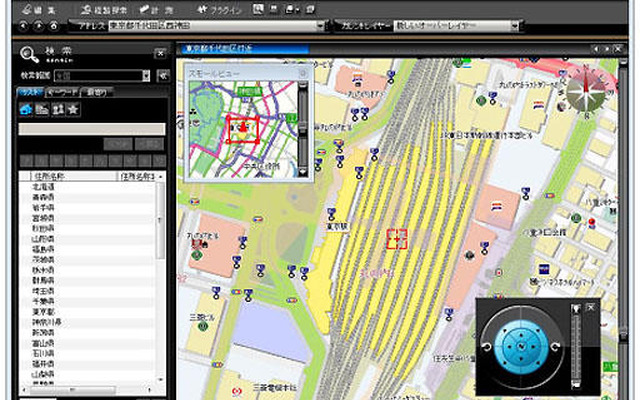This screenshot has width=640, height=400.
Task: Select 千葉県 in the address list
Action: pyautogui.click(x=43, y=301)
